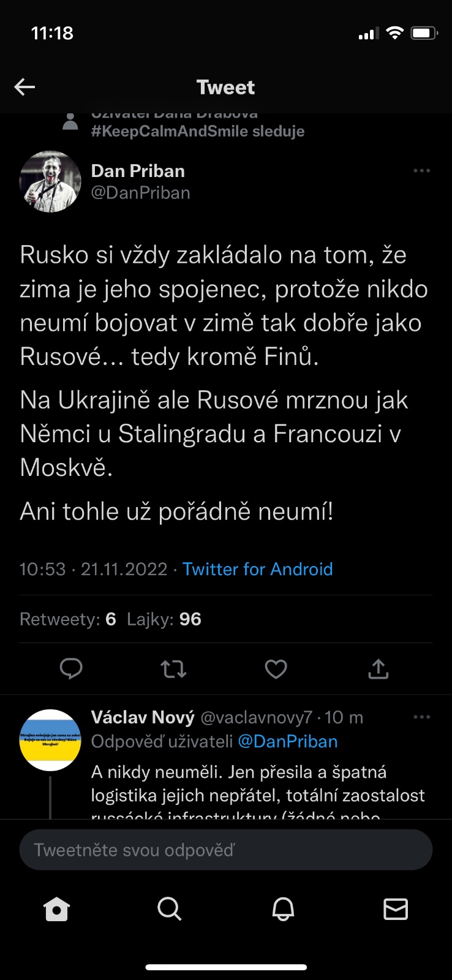452x980 pixels.
Task: Open Messages envelope tab
Action: pyautogui.click(x=396, y=909)
